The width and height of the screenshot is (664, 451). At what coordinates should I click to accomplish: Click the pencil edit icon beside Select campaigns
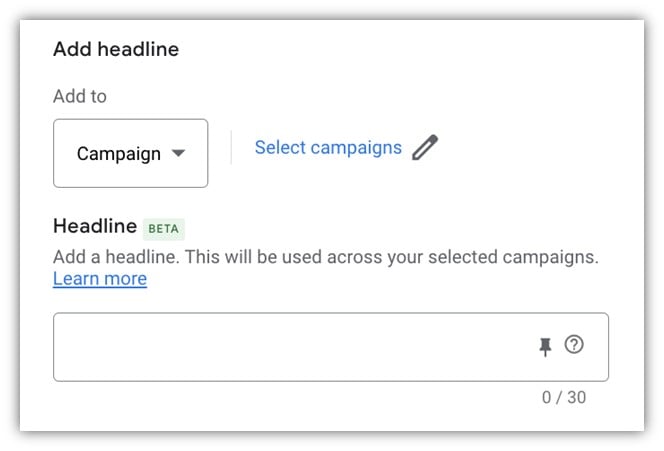[425, 147]
